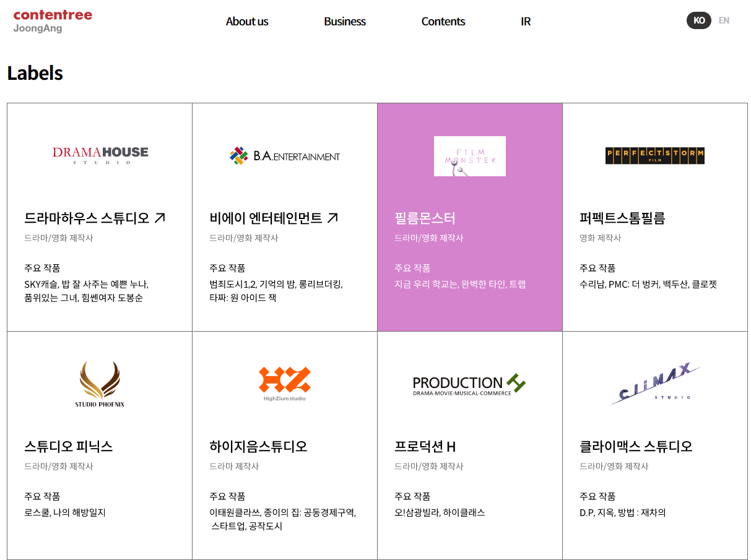Click the Drama House Studio logo
Screen dimensions: 751x560
coord(100,155)
